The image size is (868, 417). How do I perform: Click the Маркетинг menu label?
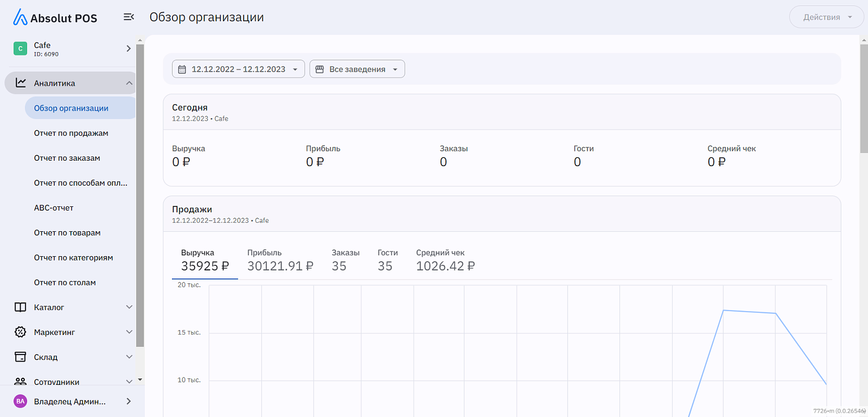pyautogui.click(x=54, y=332)
